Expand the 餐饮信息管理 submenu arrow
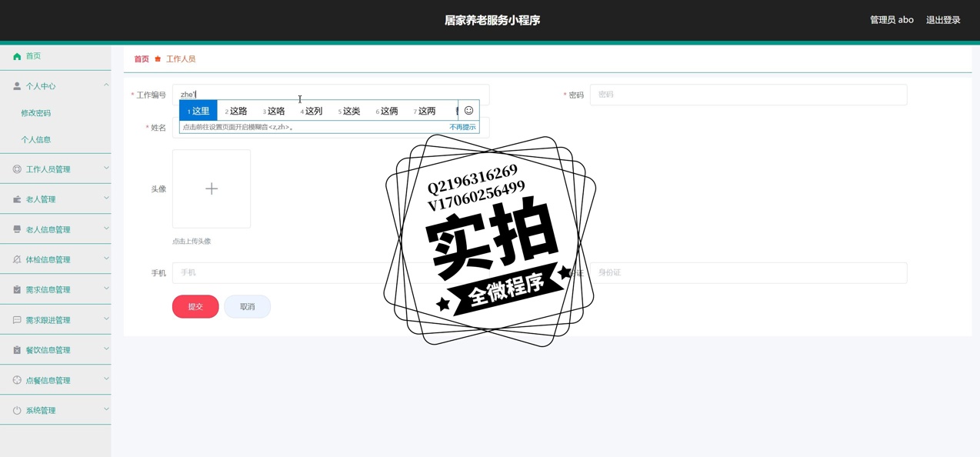The width and height of the screenshot is (980, 457). (x=106, y=349)
